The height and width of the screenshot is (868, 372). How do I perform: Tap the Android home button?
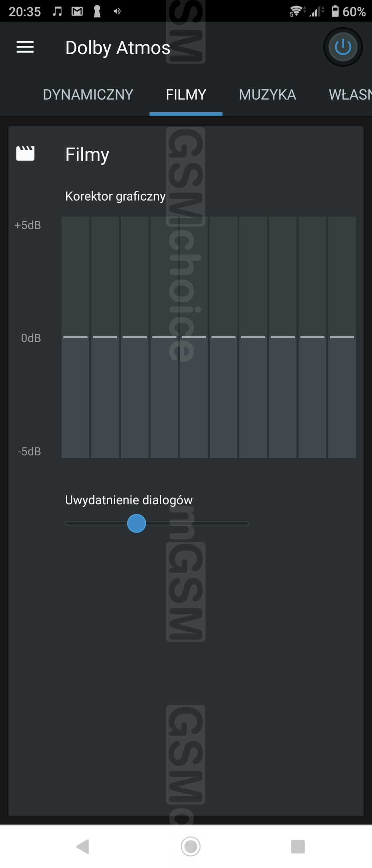[x=190, y=846]
